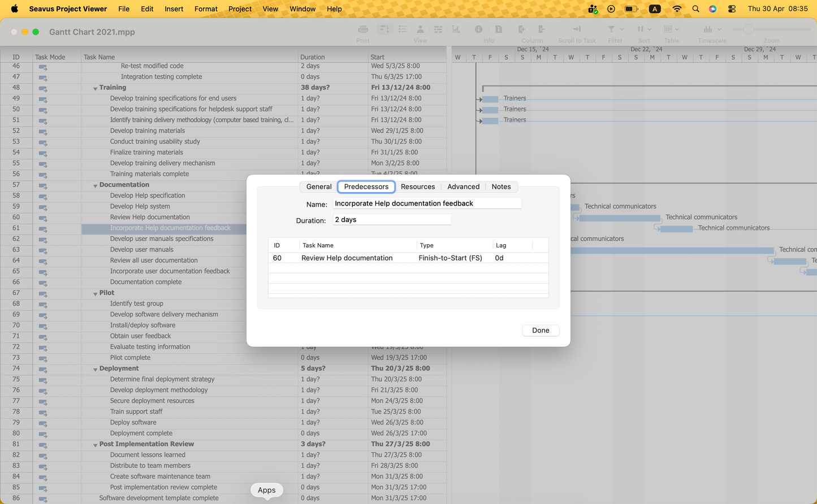Screen dimensions: 817x504
Task: Collapse the Documentation summary task
Action: pyautogui.click(x=95, y=185)
